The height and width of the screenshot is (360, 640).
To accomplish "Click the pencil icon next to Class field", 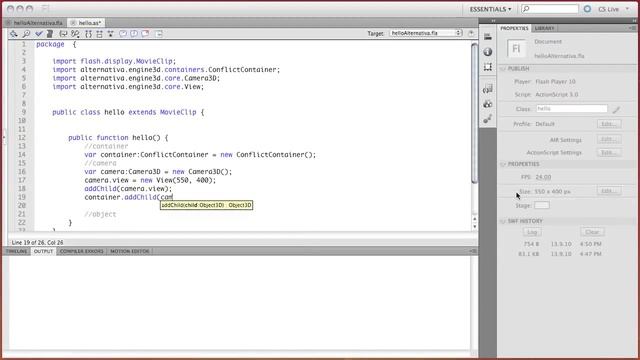I will (616, 109).
